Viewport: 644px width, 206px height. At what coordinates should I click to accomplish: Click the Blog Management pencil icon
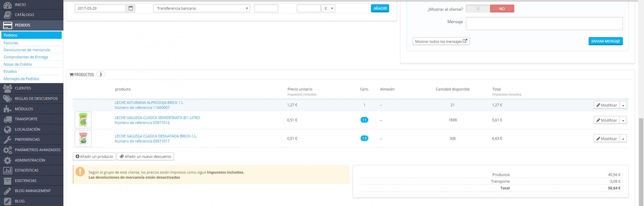click(8, 191)
